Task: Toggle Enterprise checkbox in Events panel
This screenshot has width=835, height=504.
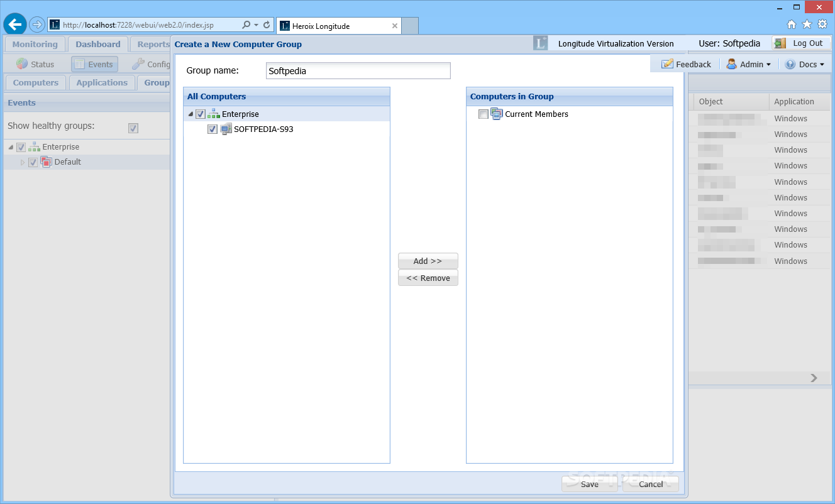Action: (21, 147)
